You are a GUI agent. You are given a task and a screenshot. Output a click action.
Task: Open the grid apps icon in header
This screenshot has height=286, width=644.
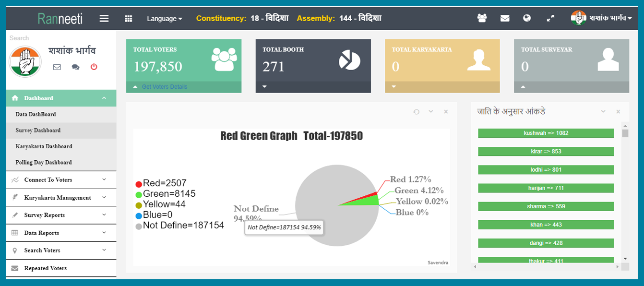pos(128,18)
